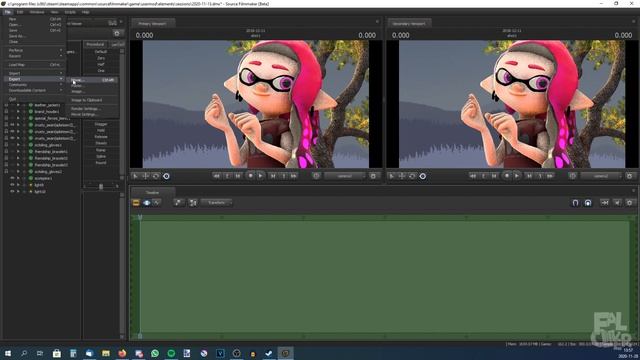Screen dimensions: 640x360
Task: Open the Scripts menu in menu bar
Action: [70, 12]
